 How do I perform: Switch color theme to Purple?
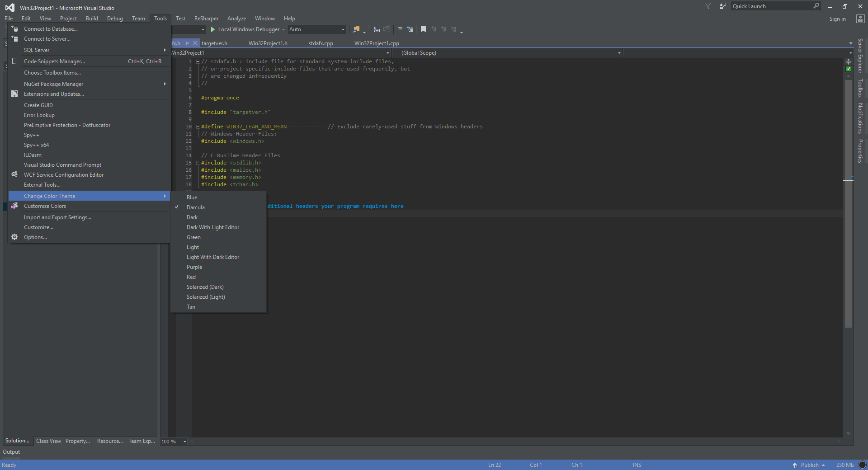tap(218, 267)
